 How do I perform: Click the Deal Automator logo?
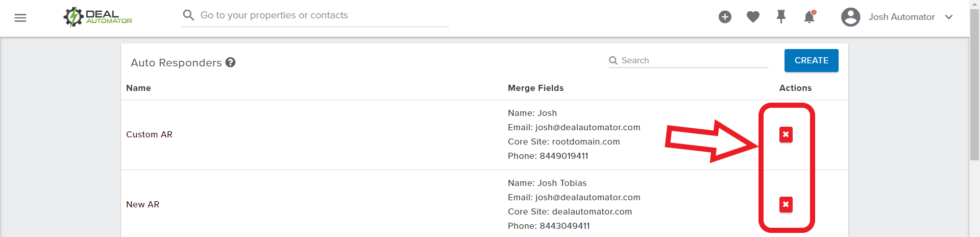pyautogui.click(x=97, y=17)
